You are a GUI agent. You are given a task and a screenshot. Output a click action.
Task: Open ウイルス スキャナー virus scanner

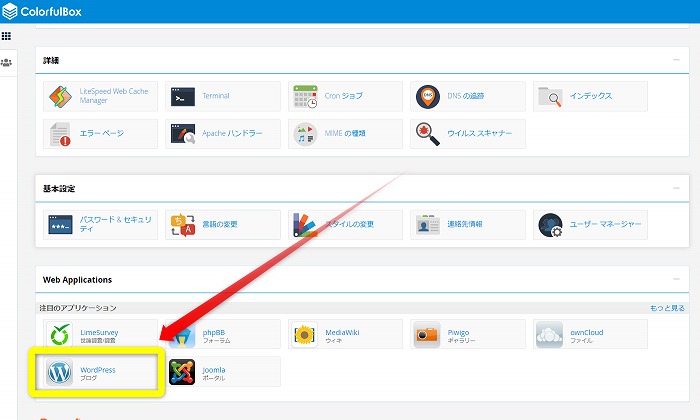(428, 133)
